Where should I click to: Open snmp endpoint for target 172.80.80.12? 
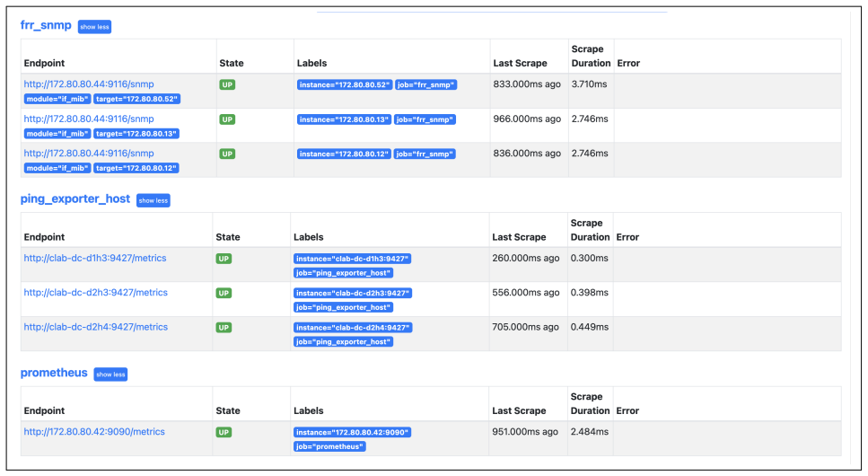[89, 154]
